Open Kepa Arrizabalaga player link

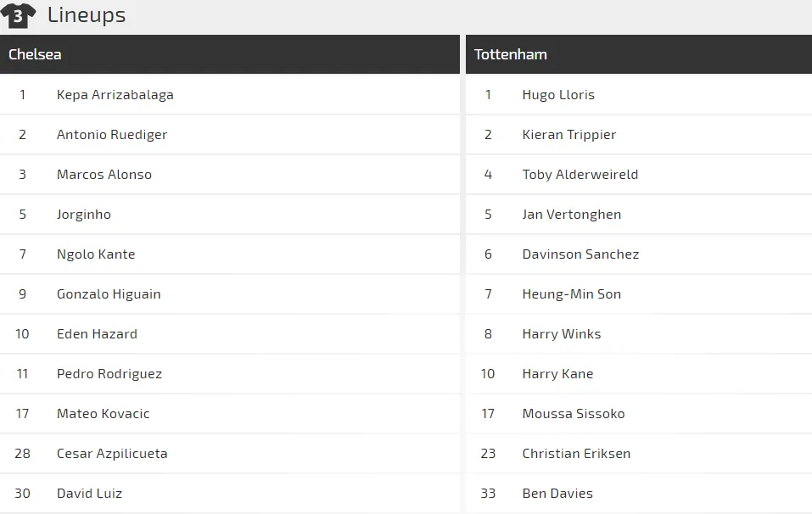pos(115,94)
